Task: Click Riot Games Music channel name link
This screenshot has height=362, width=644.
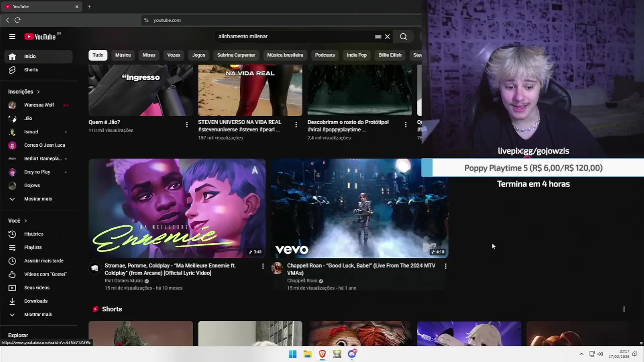Action: [x=124, y=281]
